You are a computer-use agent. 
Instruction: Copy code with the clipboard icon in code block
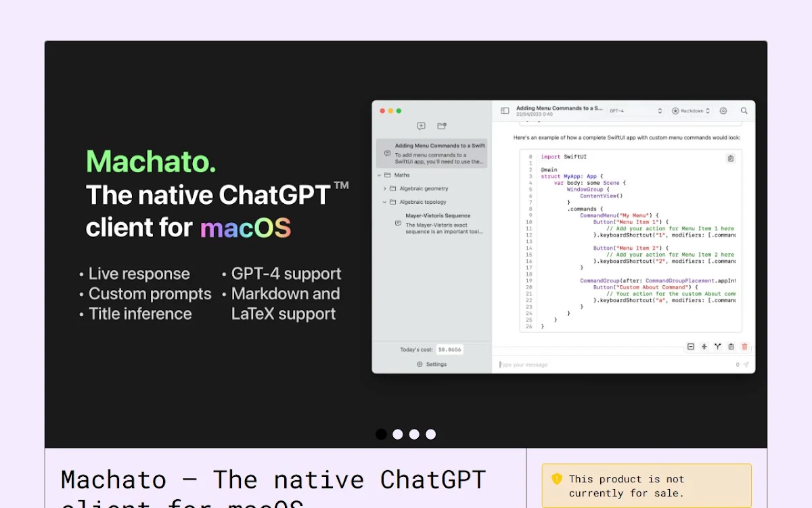[x=731, y=158]
